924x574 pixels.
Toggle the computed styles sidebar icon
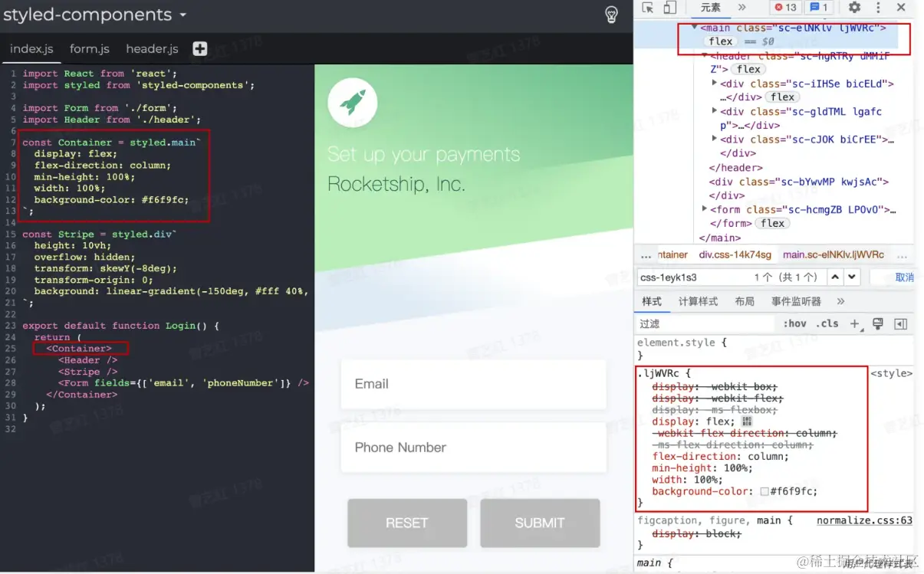click(x=901, y=324)
